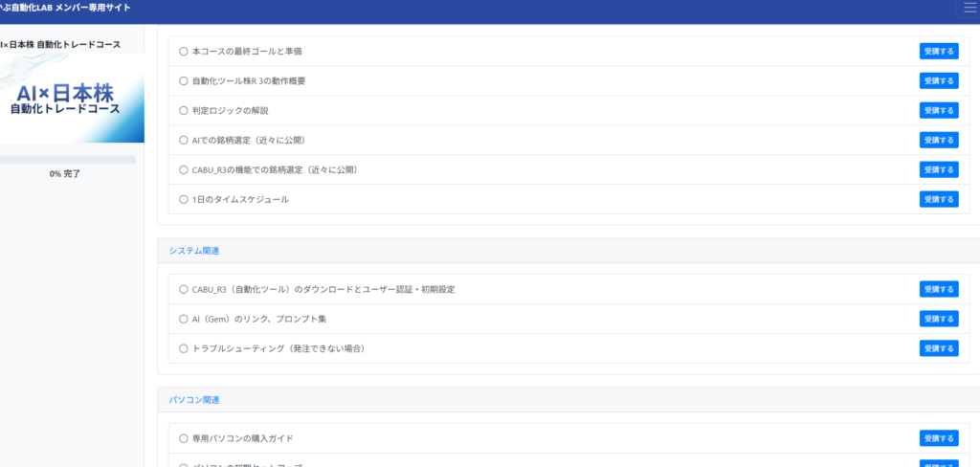Select radio circle for 本コースの最終ゴールと準備
This screenshot has width=980, height=467.
pos(184,51)
